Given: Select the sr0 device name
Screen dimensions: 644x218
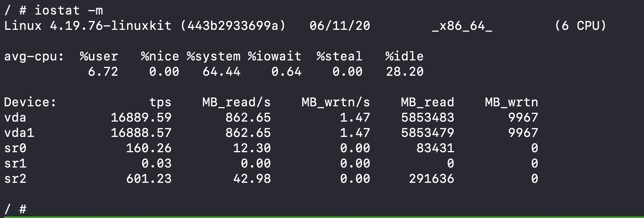Looking at the screenshot, I should point(15,148).
